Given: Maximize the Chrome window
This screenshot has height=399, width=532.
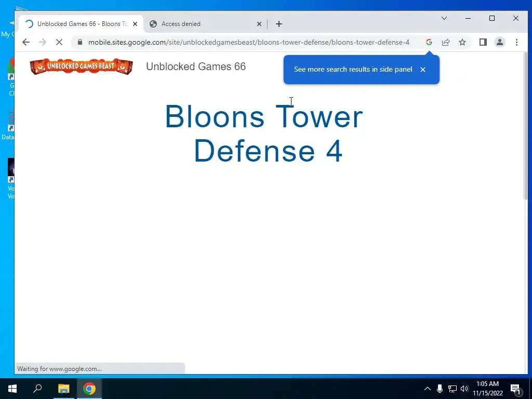Looking at the screenshot, I should click(x=492, y=18).
